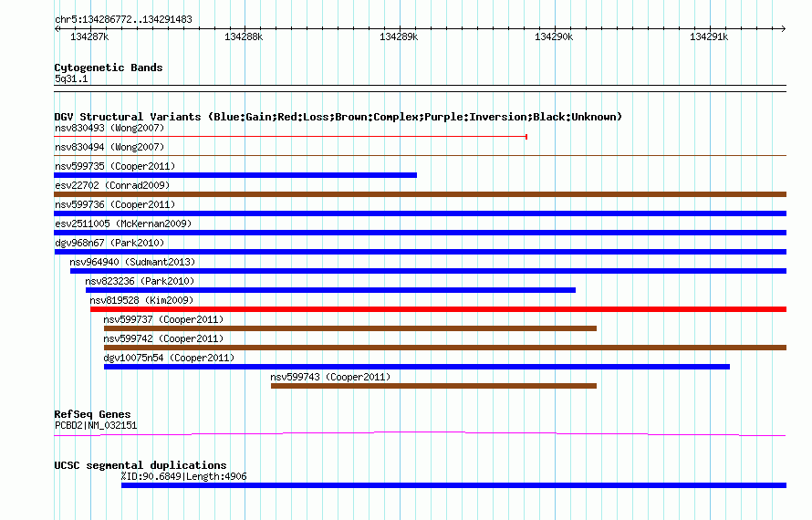This screenshot has height=520, width=812.
Task: Click the nsv599736 blue gain bar
Action: tap(420, 213)
